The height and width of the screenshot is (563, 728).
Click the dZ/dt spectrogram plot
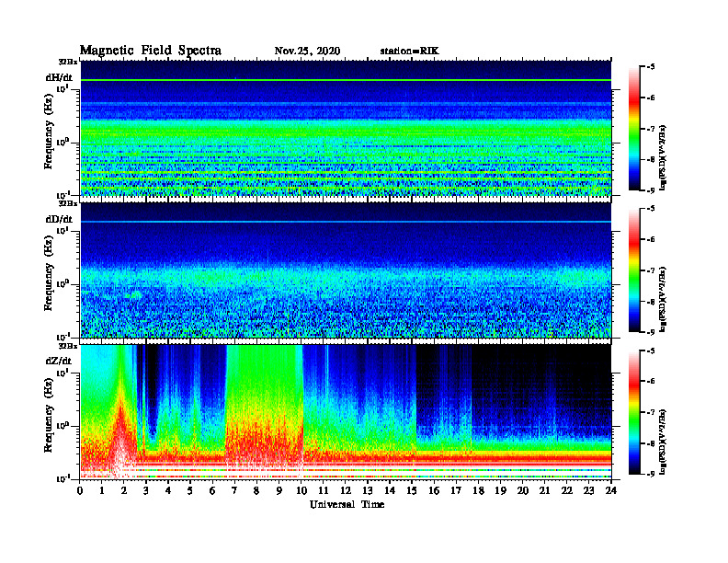point(346,411)
